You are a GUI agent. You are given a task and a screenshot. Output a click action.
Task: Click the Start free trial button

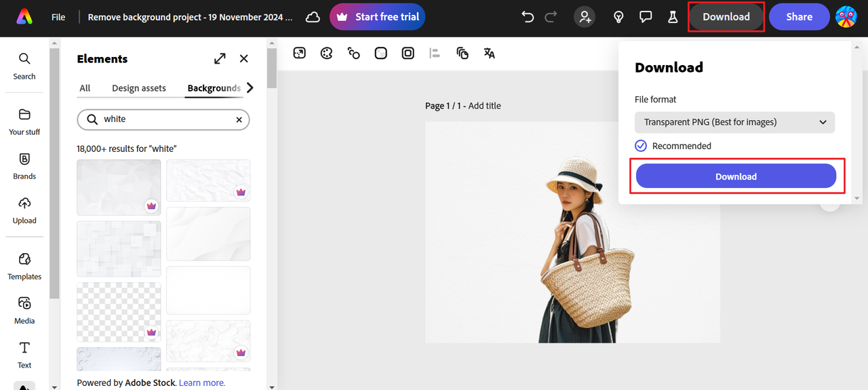(377, 17)
